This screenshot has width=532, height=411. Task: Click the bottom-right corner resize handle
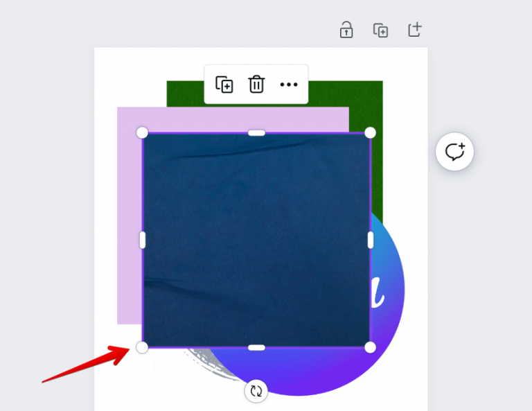pos(370,347)
